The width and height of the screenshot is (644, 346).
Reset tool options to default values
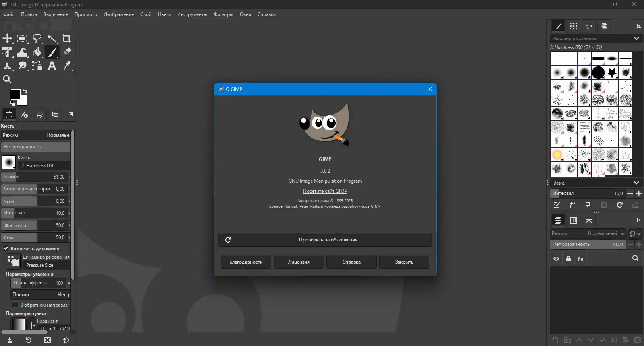[x=66, y=340]
